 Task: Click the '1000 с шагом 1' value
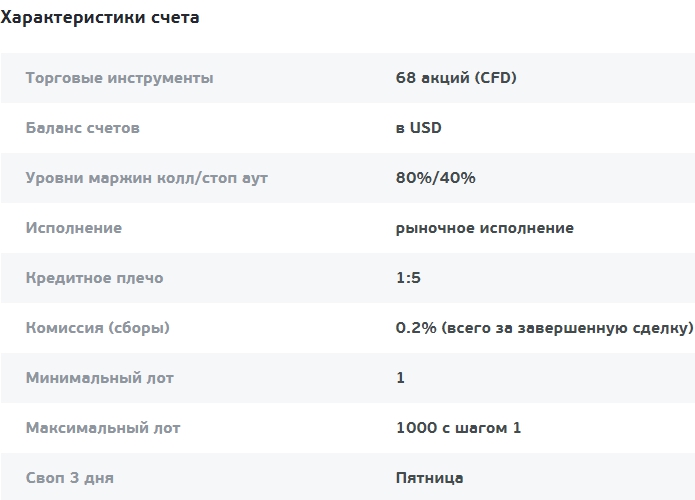[458, 428]
